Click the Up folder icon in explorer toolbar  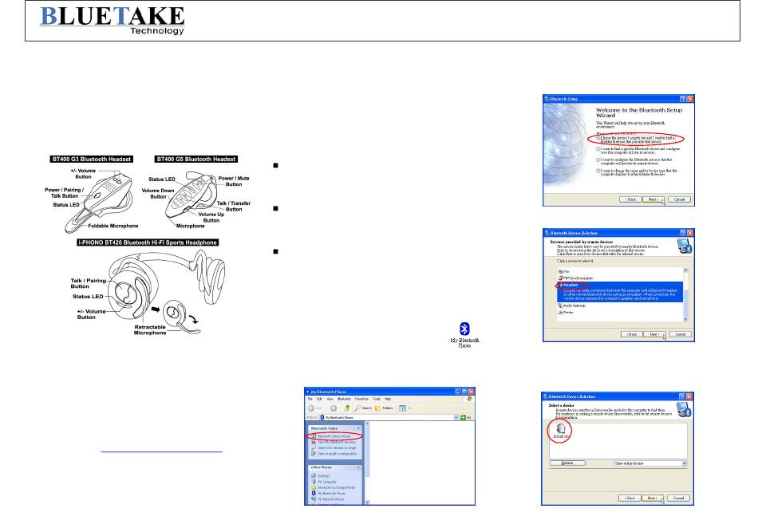coord(347,408)
